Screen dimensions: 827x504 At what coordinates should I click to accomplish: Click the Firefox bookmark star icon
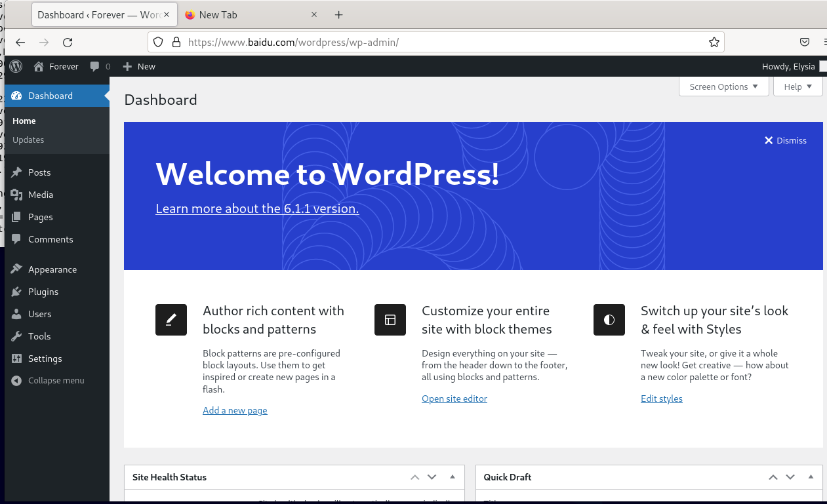pos(714,42)
